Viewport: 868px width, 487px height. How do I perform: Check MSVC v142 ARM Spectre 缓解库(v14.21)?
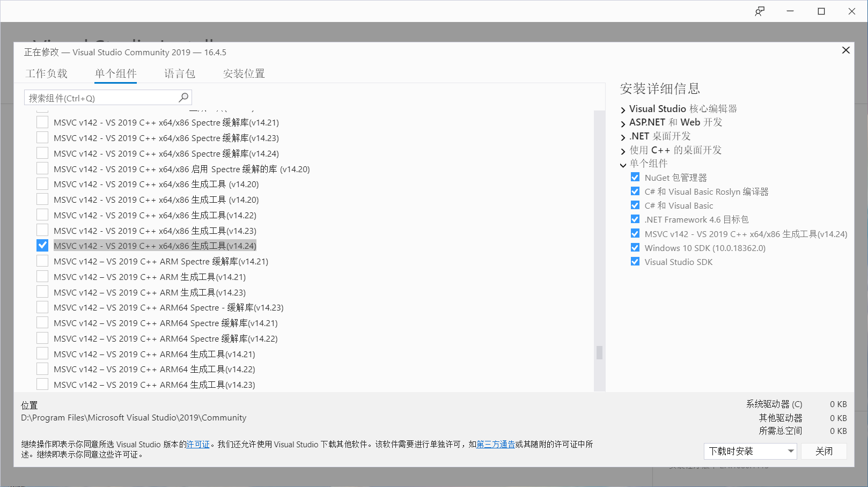42,261
